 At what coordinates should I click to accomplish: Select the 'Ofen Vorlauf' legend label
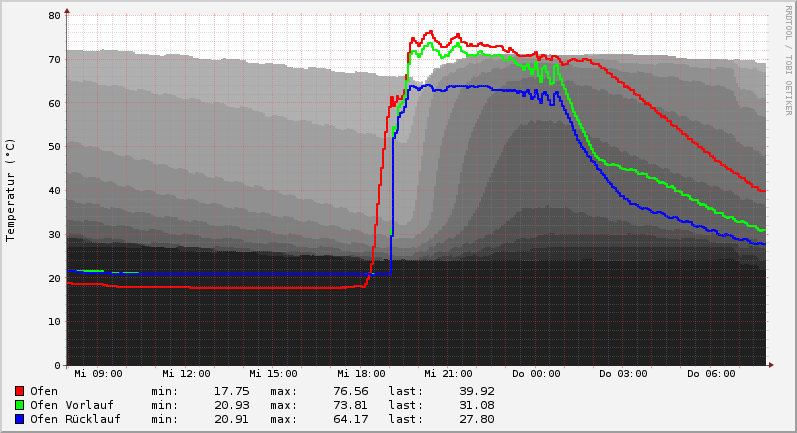tap(71, 405)
